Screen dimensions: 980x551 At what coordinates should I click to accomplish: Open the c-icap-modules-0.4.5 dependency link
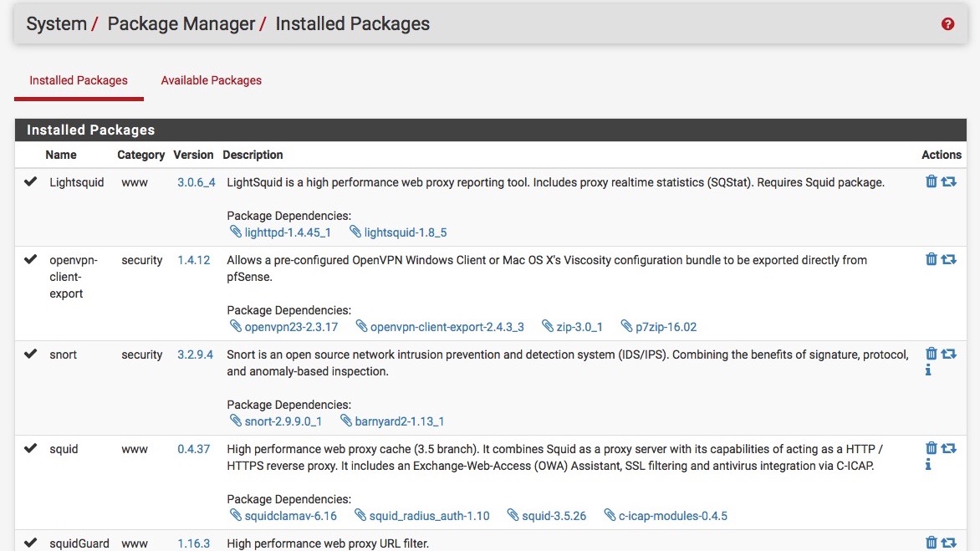click(x=673, y=516)
